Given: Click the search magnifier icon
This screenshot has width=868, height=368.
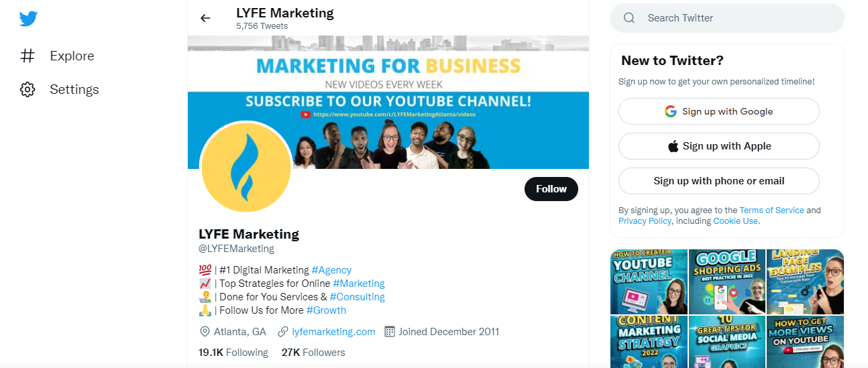Looking at the screenshot, I should pos(629,18).
